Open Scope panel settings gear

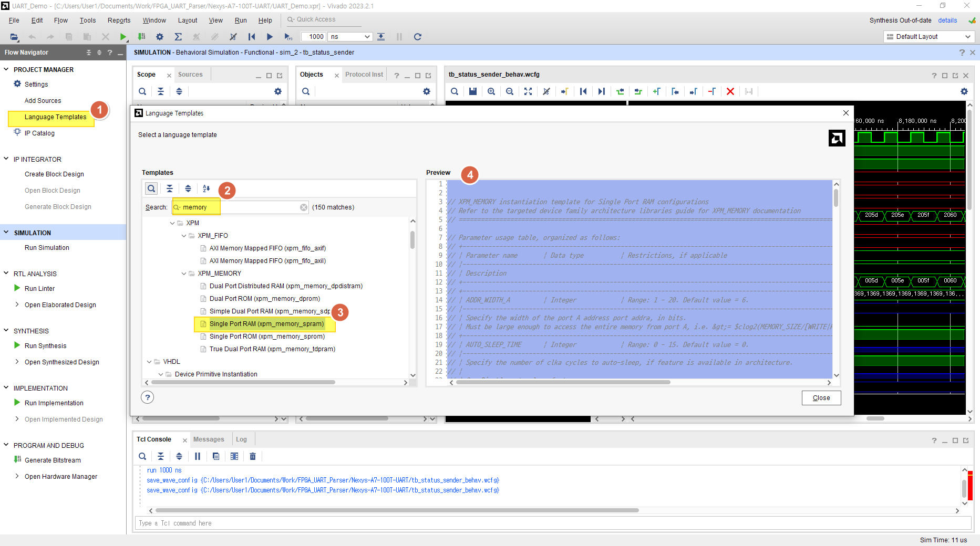pos(278,91)
